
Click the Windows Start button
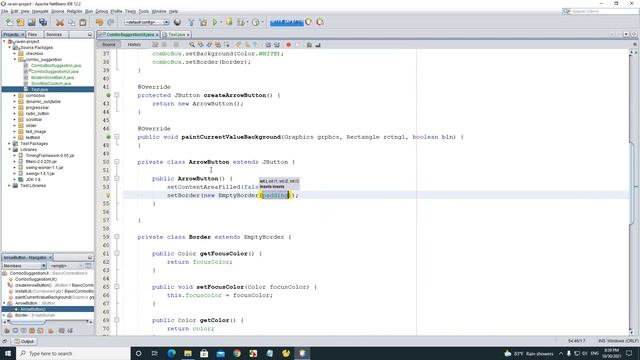point(8,353)
